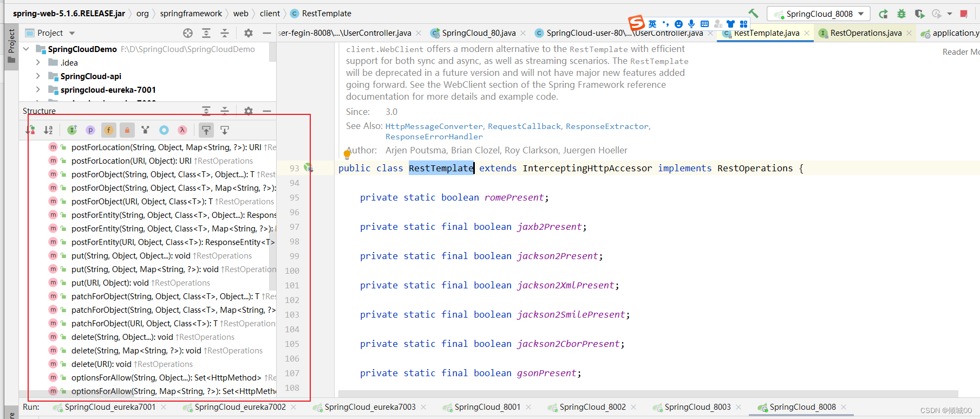The image size is (980, 419).
Task: Toggle Show Properties (purple p) in Structure toolbar
Action: pos(90,130)
